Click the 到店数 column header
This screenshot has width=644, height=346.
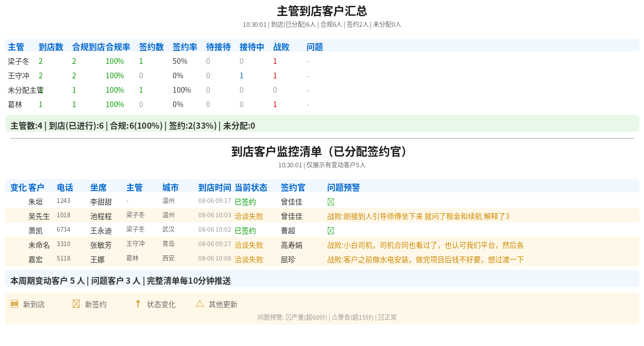(51, 47)
